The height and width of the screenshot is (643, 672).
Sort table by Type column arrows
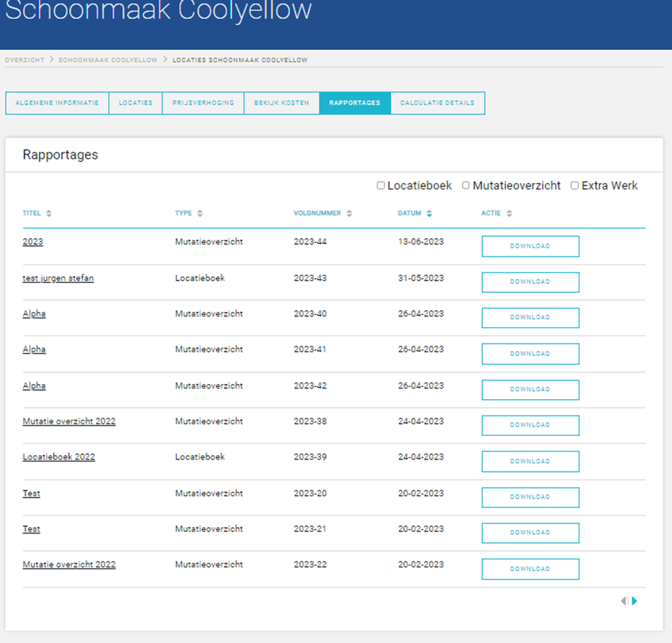[200, 213]
